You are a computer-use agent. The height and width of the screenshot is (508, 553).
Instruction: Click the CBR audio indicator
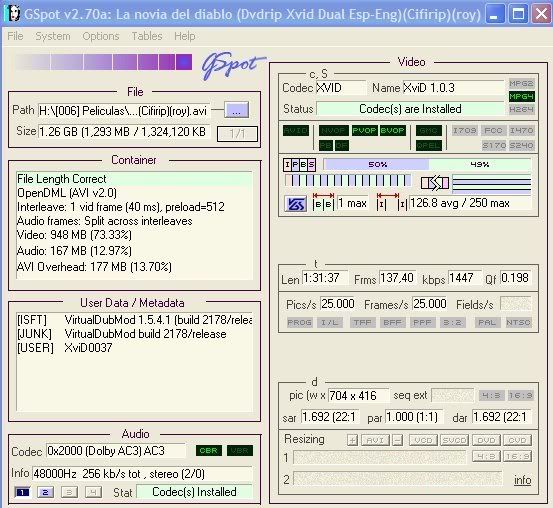tap(208, 450)
